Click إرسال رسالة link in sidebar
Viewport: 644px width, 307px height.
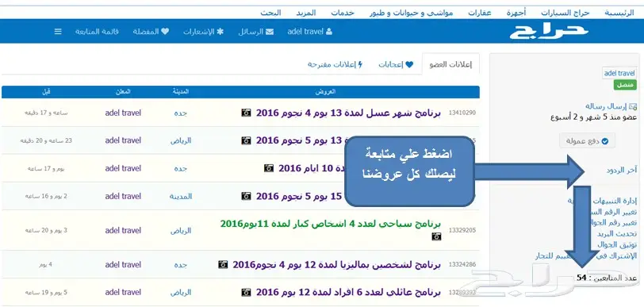tap(611, 106)
